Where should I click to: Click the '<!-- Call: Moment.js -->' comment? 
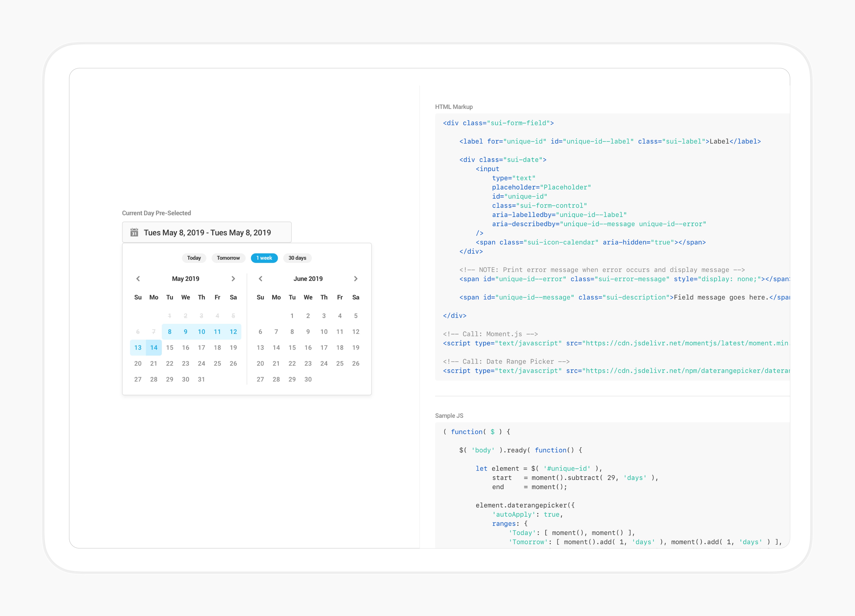click(490, 334)
